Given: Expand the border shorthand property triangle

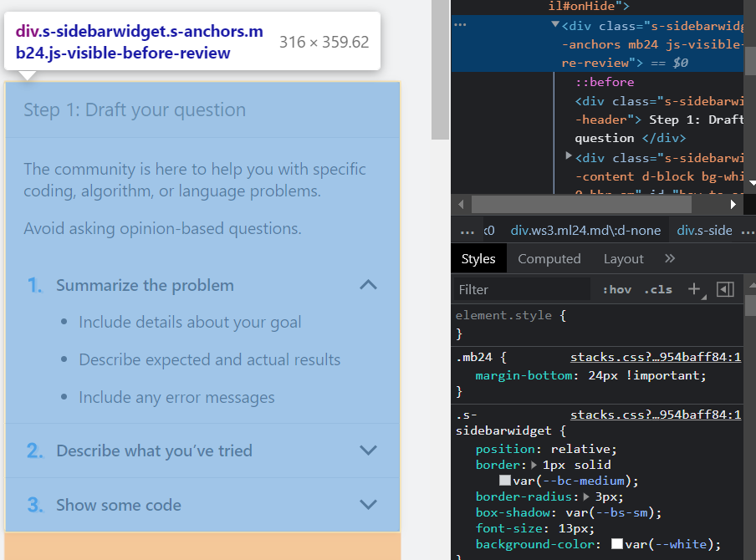Looking at the screenshot, I should (x=534, y=465).
